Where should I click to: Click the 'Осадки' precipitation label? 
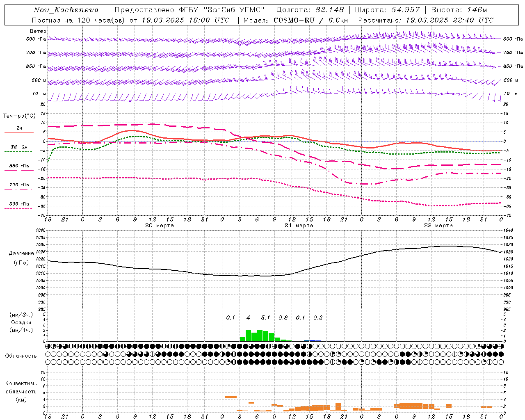point(21,322)
